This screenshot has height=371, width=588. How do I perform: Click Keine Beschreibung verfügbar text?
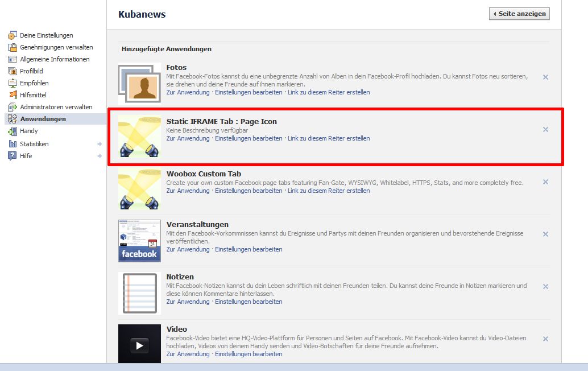207,130
